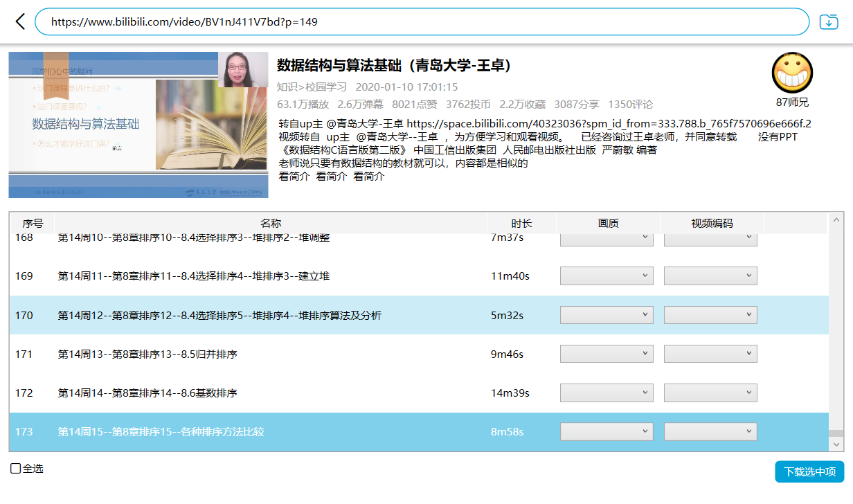Screen dimensions: 853x504
Task: Click duration 9m46s cell
Action: click(508, 354)
